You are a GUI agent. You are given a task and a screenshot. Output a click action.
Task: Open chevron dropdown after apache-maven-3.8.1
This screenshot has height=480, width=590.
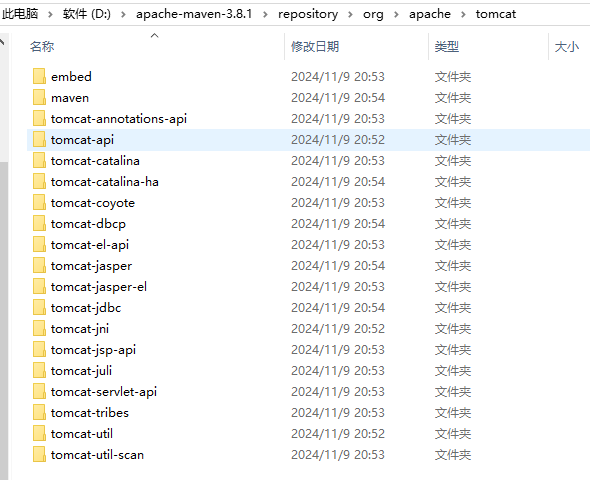[x=265, y=14]
